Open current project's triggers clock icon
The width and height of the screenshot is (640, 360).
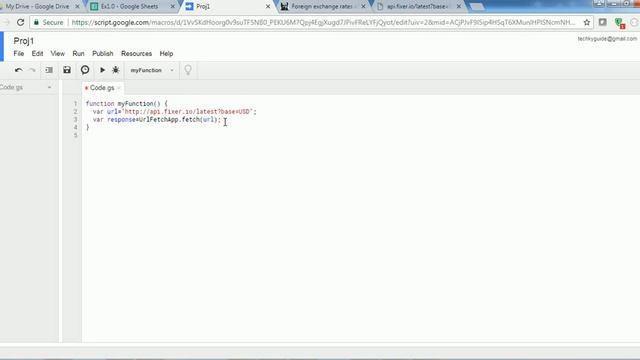(x=85, y=70)
